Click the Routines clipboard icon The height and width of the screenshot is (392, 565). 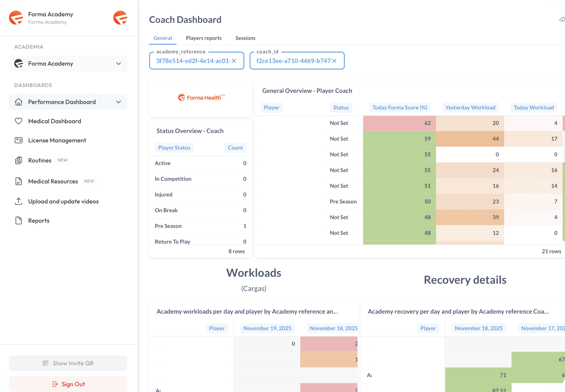19,160
